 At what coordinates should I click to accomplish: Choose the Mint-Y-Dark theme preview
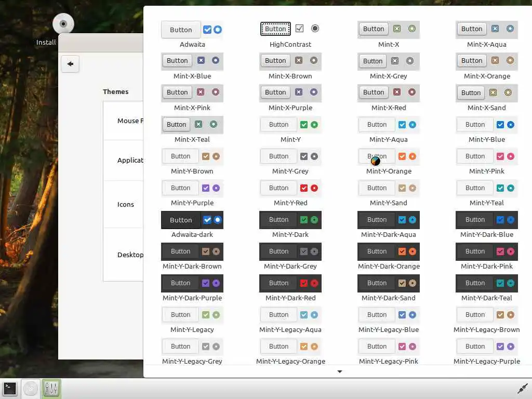(x=290, y=220)
